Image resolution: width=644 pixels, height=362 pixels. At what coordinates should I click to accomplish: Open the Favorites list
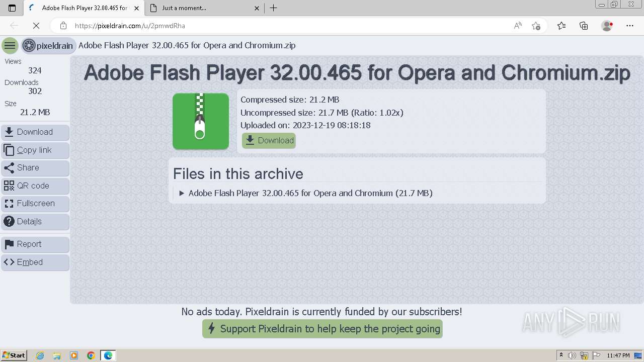point(561,26)
